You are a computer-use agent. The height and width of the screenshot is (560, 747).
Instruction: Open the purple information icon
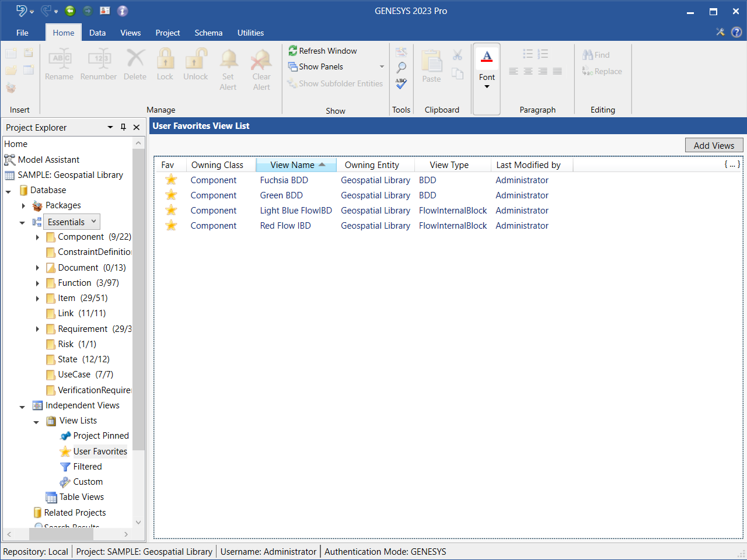[123, 11]
